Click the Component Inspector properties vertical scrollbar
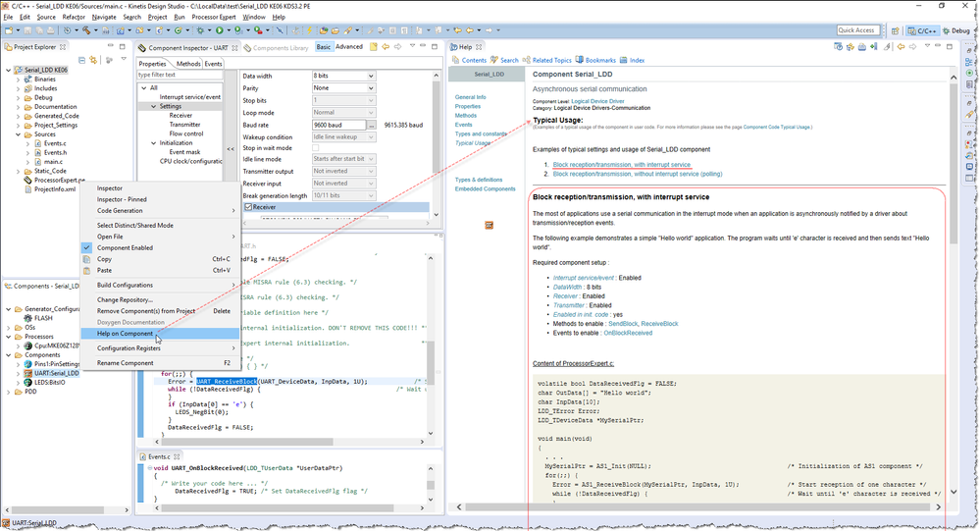 437,144
